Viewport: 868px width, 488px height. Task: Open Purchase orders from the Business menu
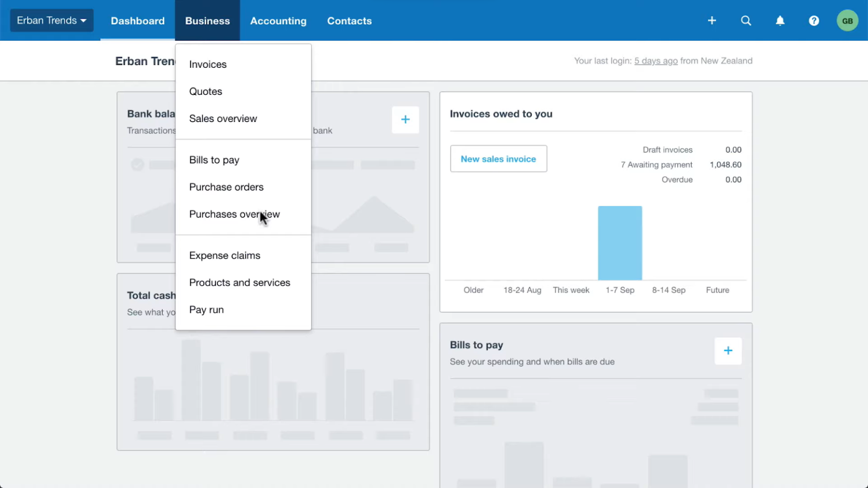click(x=226, y=186)
